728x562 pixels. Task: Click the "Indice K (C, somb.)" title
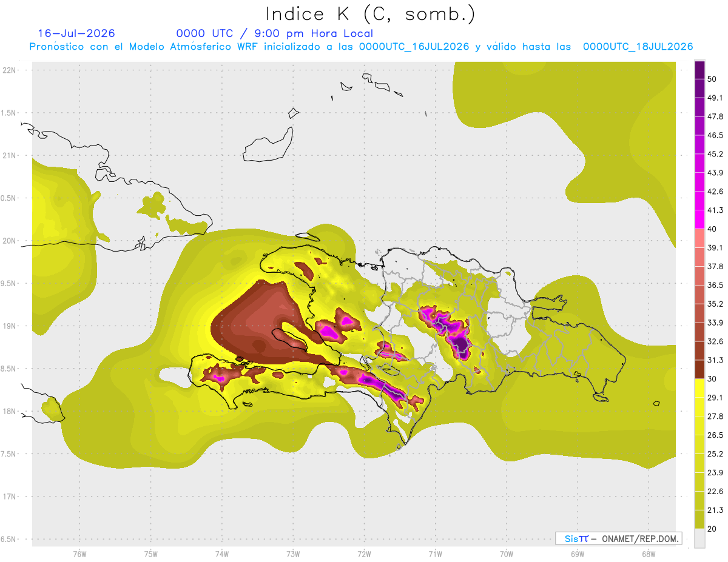(x=370, y=13)
